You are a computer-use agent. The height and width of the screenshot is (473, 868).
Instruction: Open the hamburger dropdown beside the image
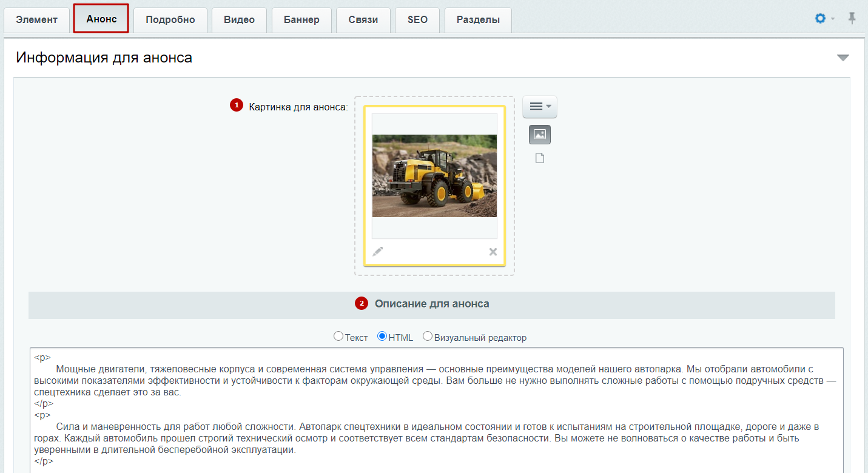540,107
